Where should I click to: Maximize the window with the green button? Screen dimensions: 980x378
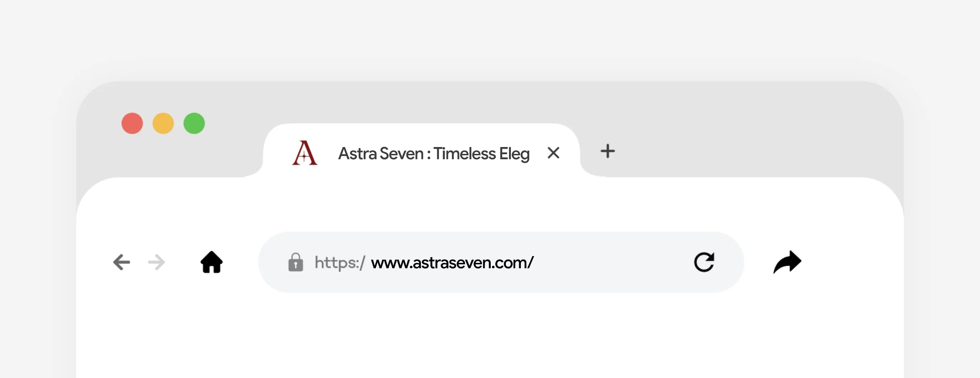tap(194, 123)
